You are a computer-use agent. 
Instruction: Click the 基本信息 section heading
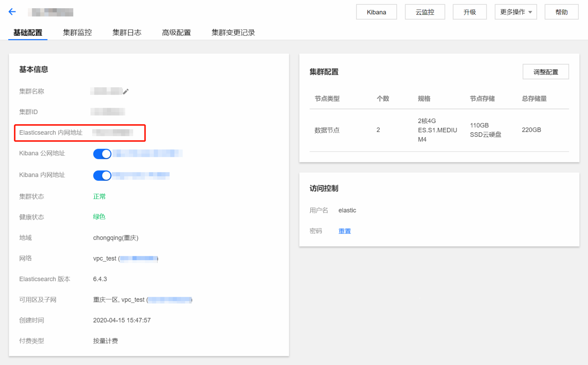click(34, 69)
